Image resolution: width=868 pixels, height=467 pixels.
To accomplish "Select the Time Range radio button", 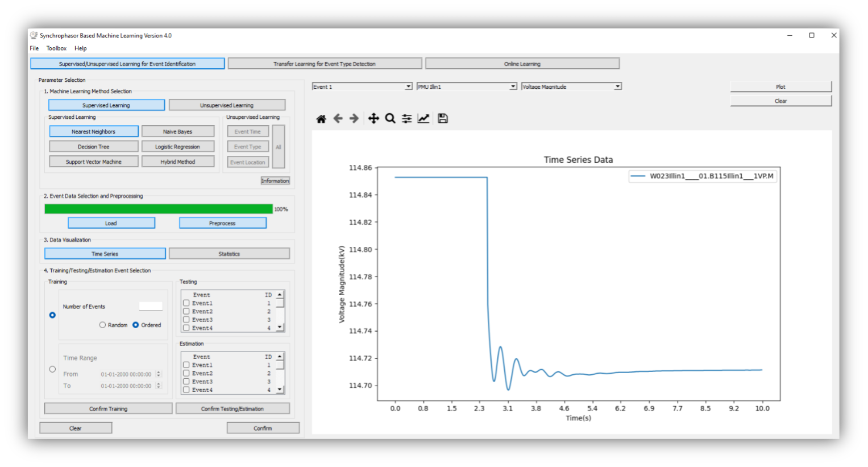I will tap(52, 369).
